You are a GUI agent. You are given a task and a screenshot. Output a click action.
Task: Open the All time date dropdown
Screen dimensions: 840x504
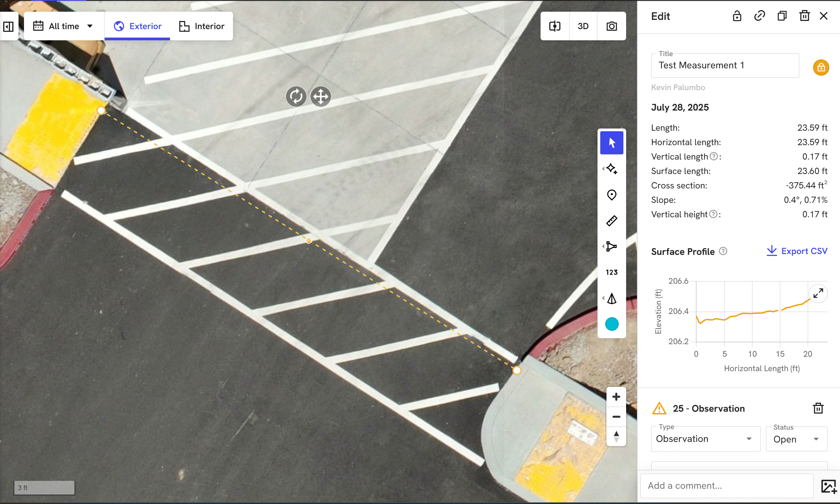[63, 26]
